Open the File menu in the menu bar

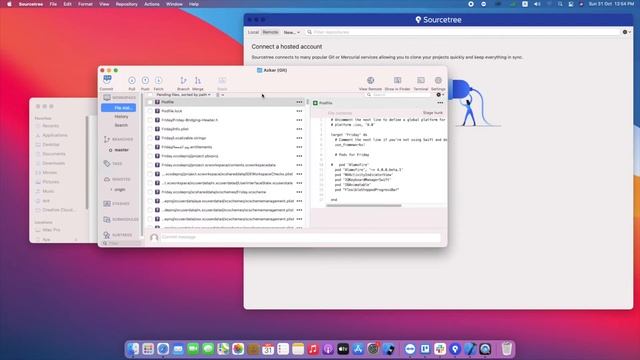pyautogui.click(x=53, y=4)
